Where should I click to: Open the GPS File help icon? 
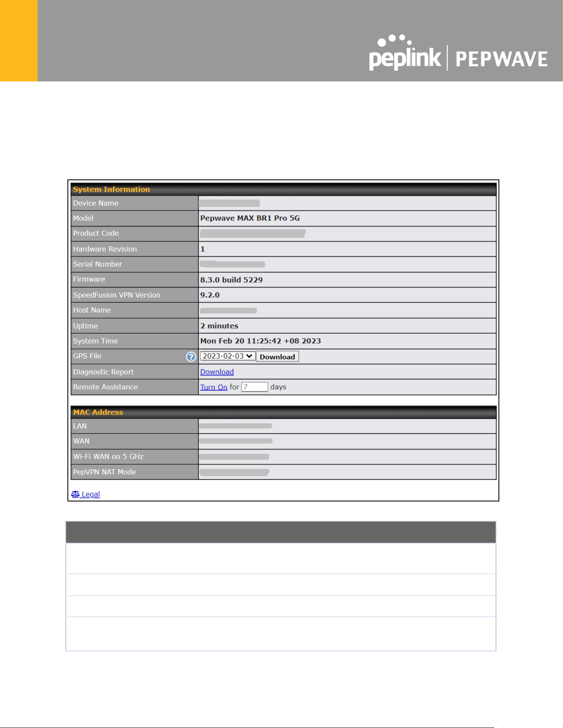[191, 357]
